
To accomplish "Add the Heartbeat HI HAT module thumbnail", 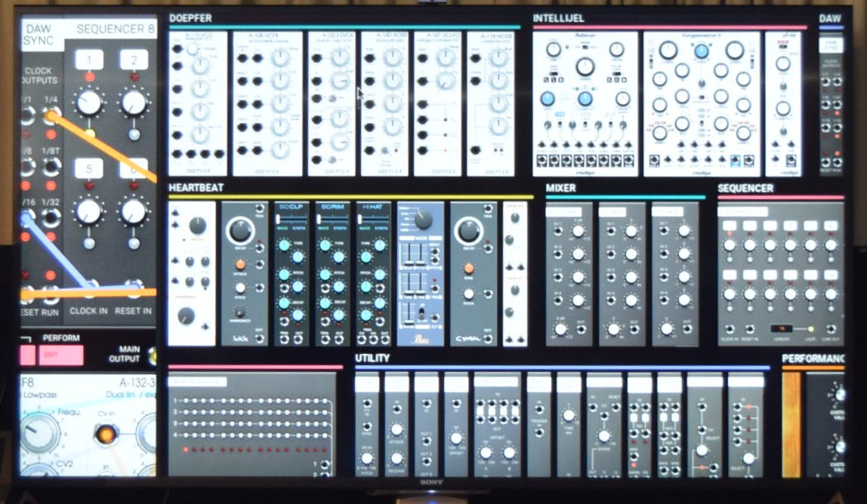I will pyautogui.click(x=374, y=274).
